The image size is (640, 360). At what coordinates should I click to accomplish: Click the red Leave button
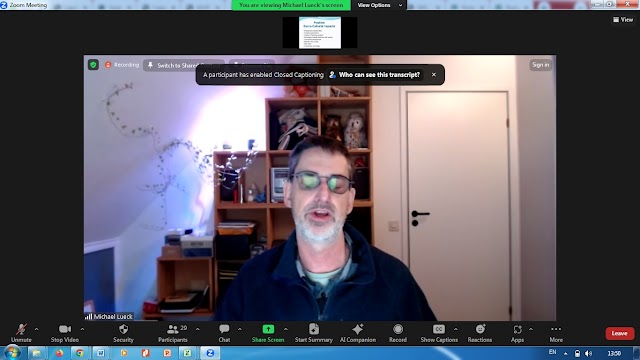pyautogui.click(x=620, y=333)
